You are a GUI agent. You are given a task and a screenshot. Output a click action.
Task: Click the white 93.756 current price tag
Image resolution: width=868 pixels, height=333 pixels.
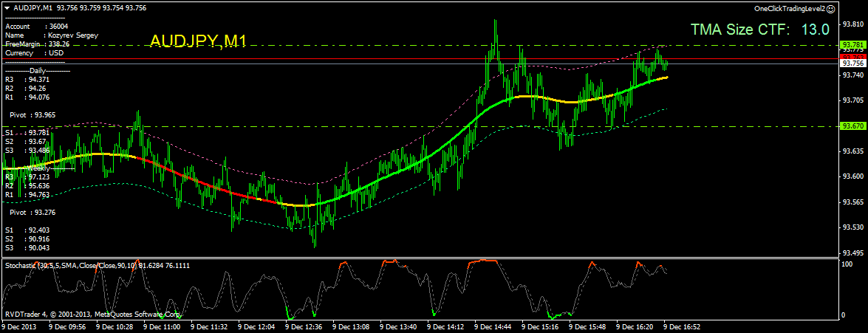852,63
